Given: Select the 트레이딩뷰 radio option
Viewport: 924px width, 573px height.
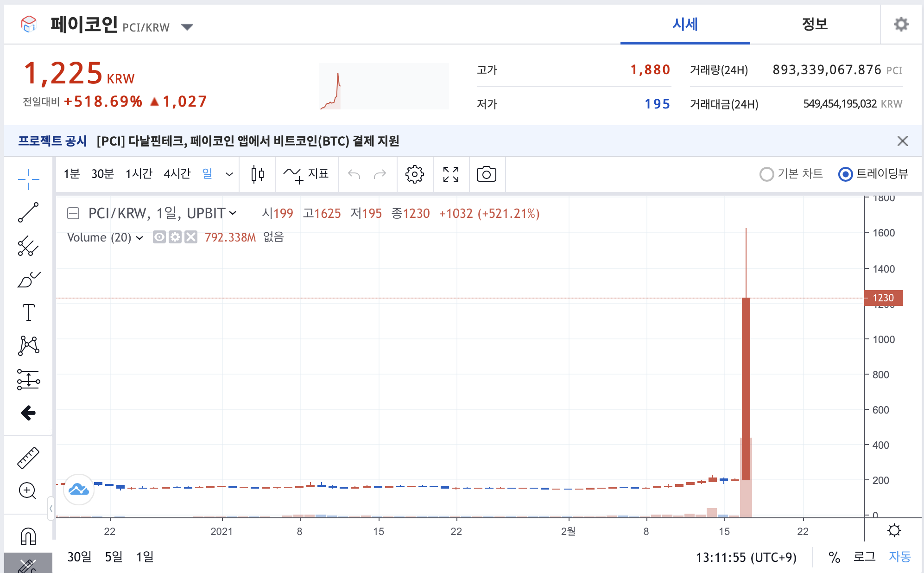Looking at the screenshot, I should (873, 174).
